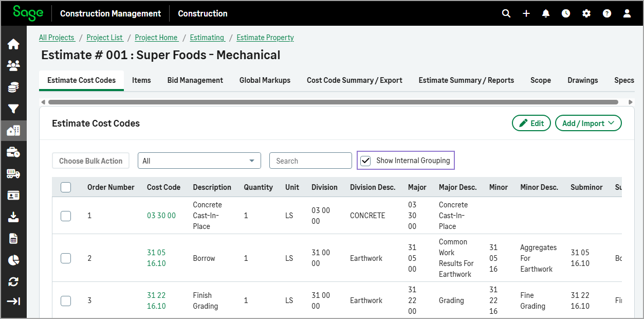
Task: Click the horizontal tab scrollbar
Action: click(x=333, y=102)
